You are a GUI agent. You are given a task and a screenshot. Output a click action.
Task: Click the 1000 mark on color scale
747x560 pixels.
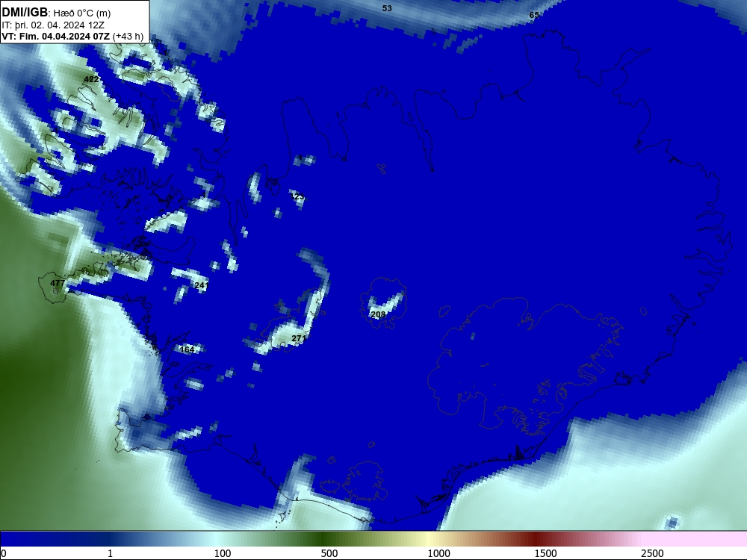tap(438, 553)
